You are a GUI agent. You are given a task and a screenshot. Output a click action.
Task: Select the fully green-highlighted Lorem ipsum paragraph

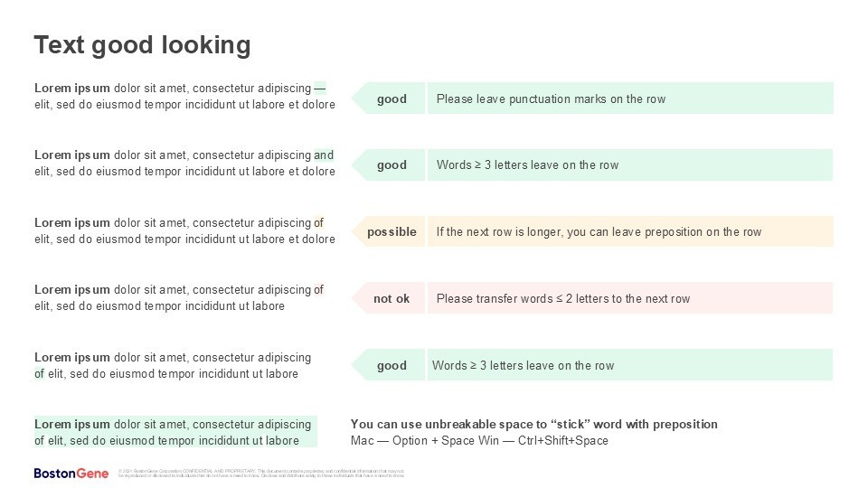(x=175, y=433)
